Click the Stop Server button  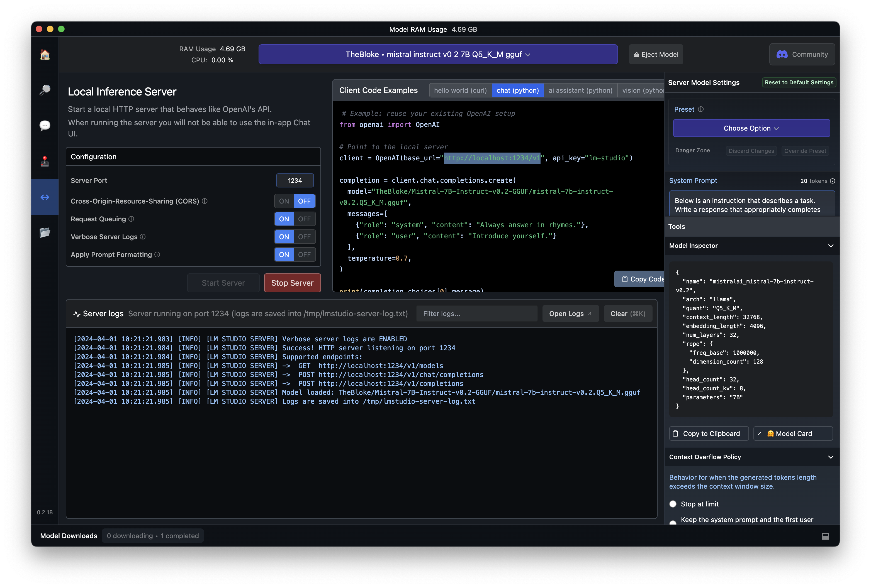point(292,283)
